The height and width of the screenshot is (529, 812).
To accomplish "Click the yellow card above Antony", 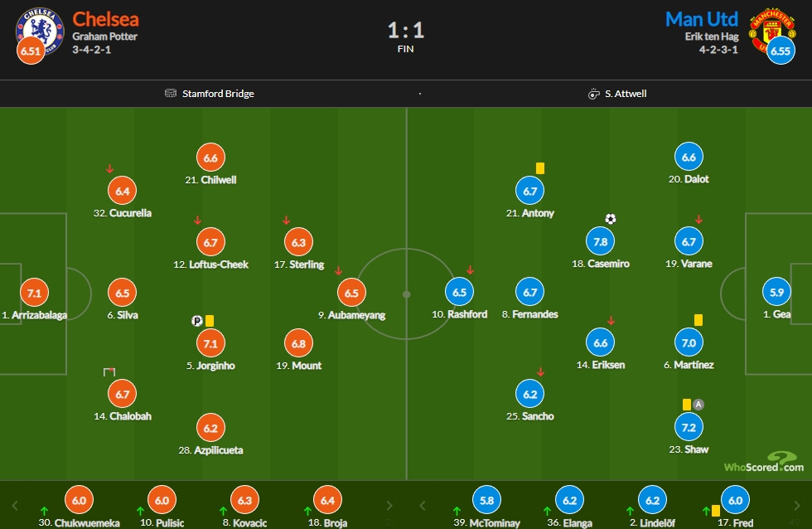I will [540, 168].
